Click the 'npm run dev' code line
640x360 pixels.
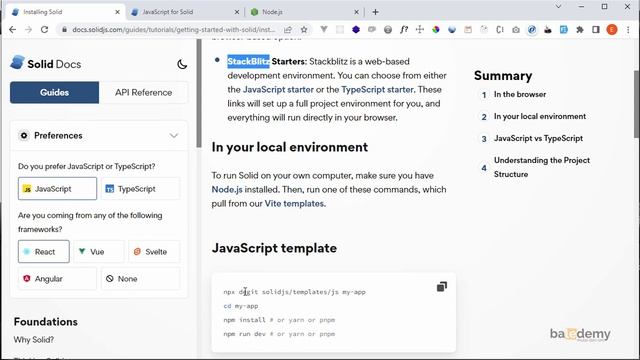[279, 334]
